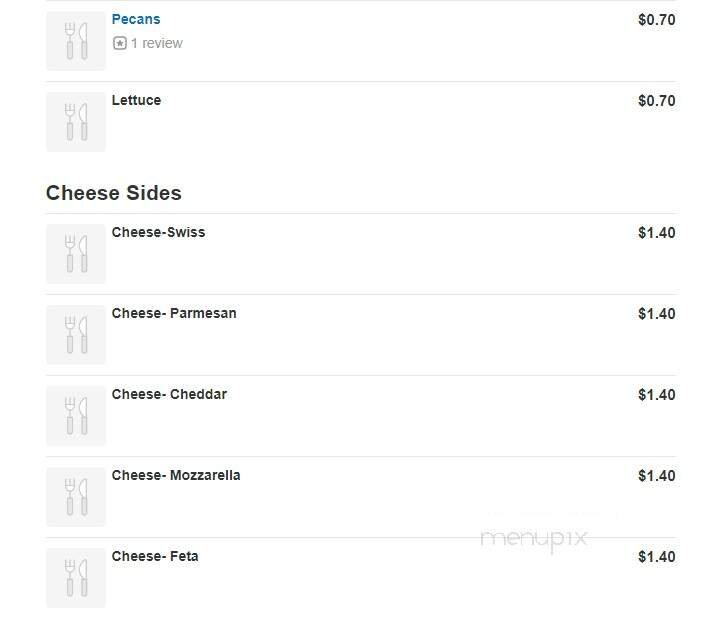
Task: Click the Cheese- Mozzarella utensils icon
Action: click(76, 497)
